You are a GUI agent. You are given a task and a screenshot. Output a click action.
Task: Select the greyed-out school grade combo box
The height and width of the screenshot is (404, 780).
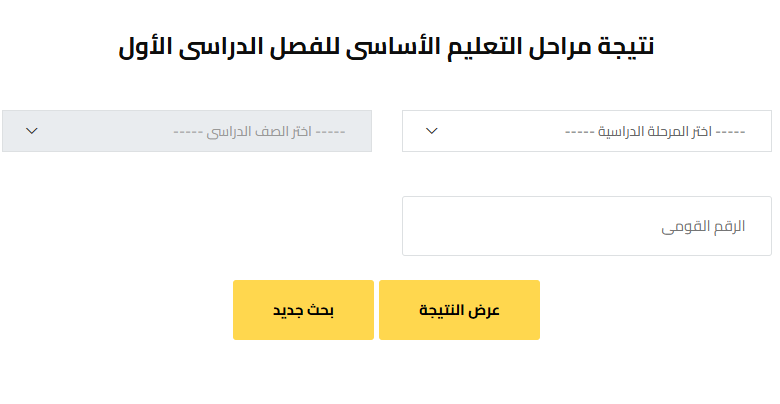point(187,131)
